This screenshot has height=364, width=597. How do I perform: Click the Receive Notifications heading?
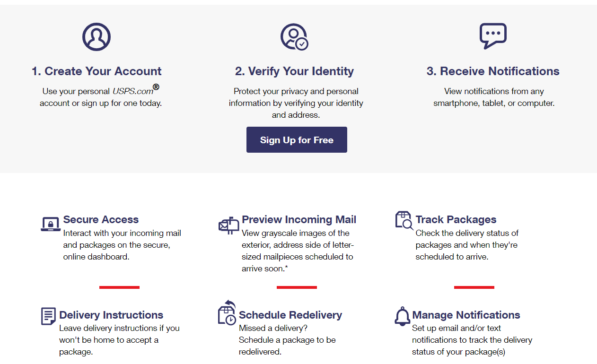tap(493, 71)
